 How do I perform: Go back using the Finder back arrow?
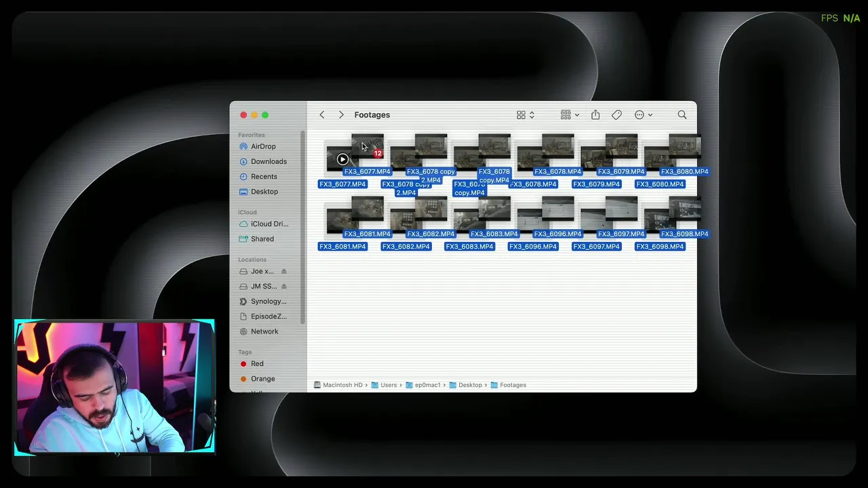pyautogui.click(x=322, y=115)
